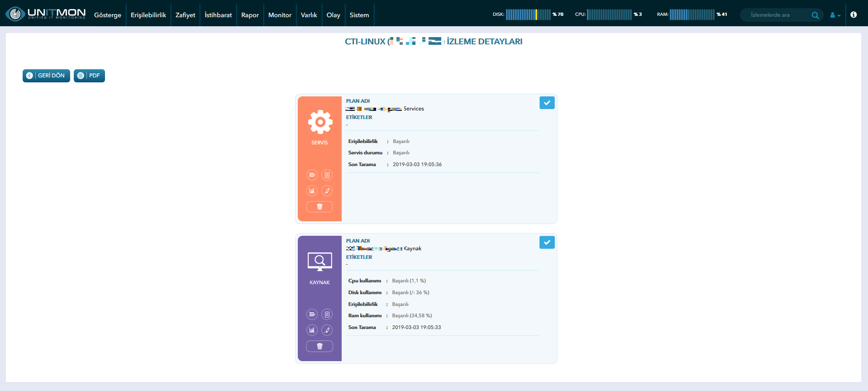Open the Olay menu

[334, 15]
